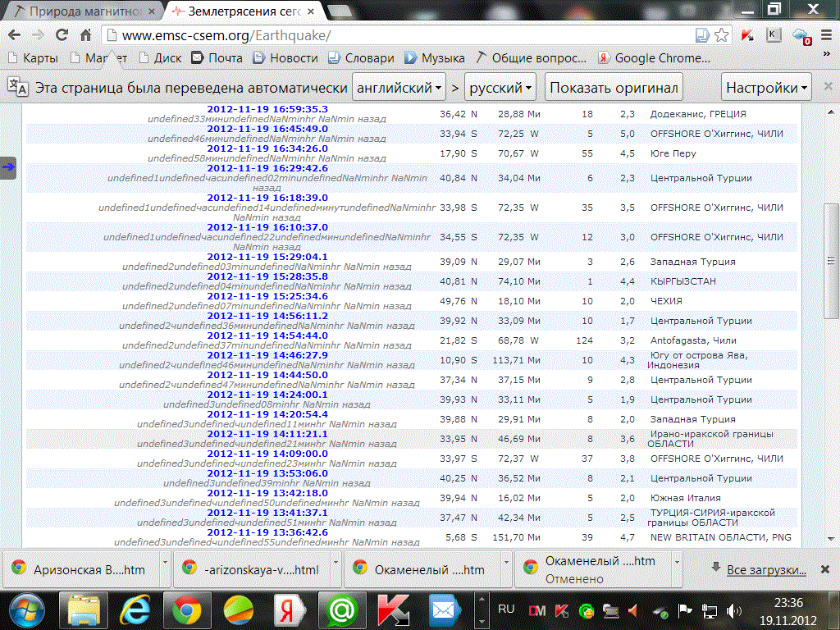Open the Chrome menu button
This screenshot has width=840, height=630.
coord(826,35)
